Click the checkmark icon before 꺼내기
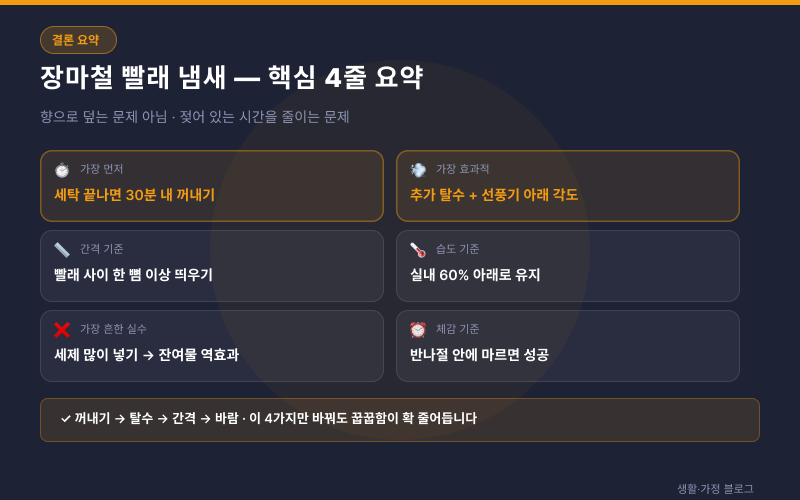The image size is (800, 500). (x=65, y=419)
